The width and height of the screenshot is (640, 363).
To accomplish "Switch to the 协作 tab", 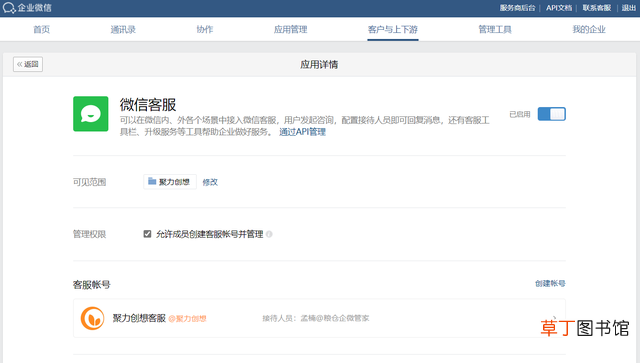I will [x=204, y=29].
